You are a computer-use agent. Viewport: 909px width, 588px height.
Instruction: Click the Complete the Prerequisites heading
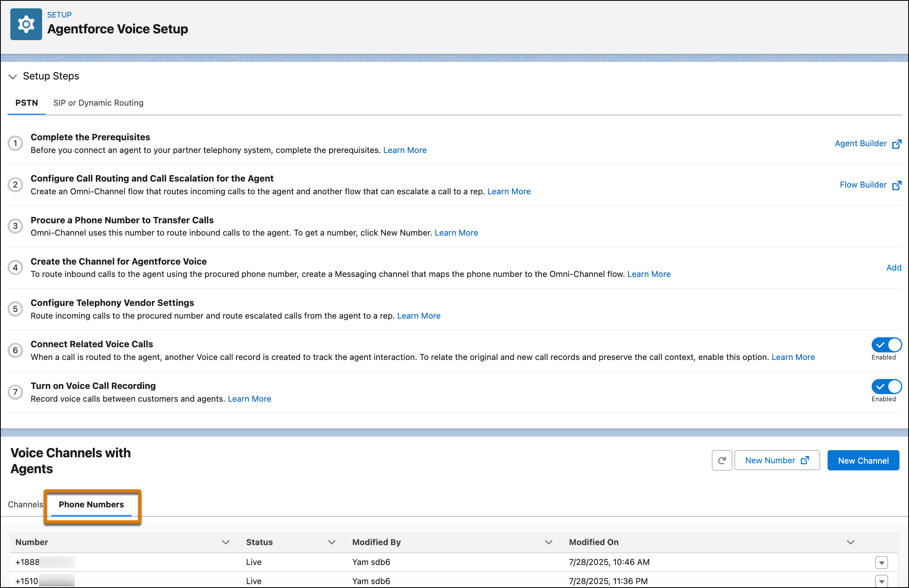[90, 137]
